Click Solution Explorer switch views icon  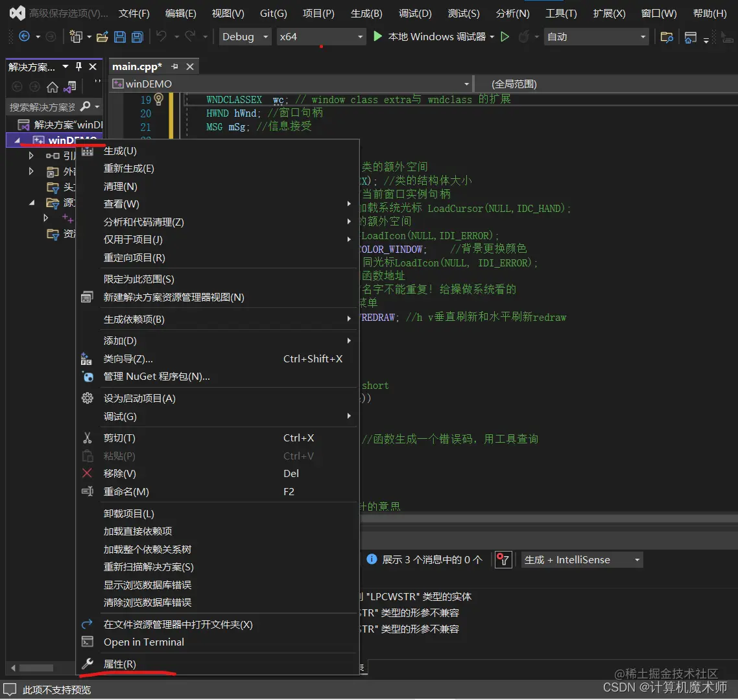pyautogui.click(x=69, y=87)
